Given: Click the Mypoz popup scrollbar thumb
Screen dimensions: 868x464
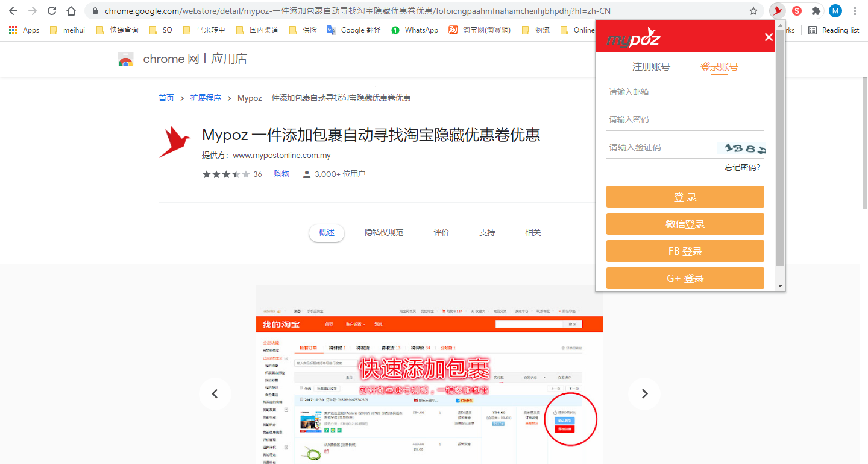Looking at the screenshot, I should point(781,148).
